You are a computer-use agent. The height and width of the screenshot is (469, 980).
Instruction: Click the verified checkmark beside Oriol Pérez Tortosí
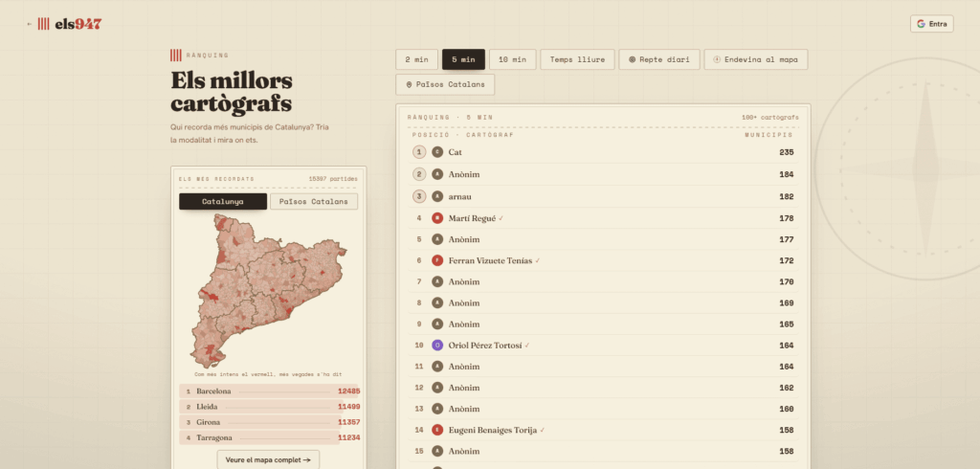pyautogui.click(x=527, y=346)
